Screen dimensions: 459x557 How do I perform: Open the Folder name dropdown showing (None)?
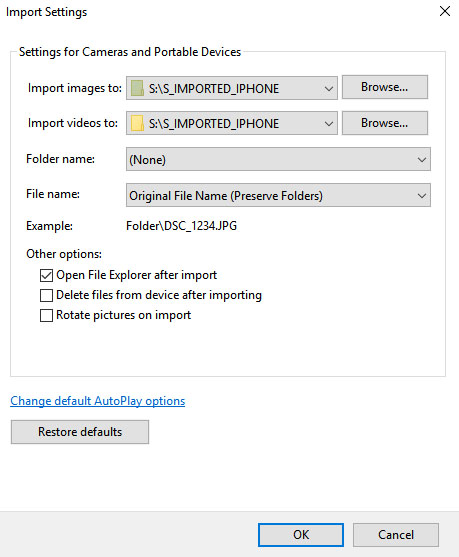[278, 159]
